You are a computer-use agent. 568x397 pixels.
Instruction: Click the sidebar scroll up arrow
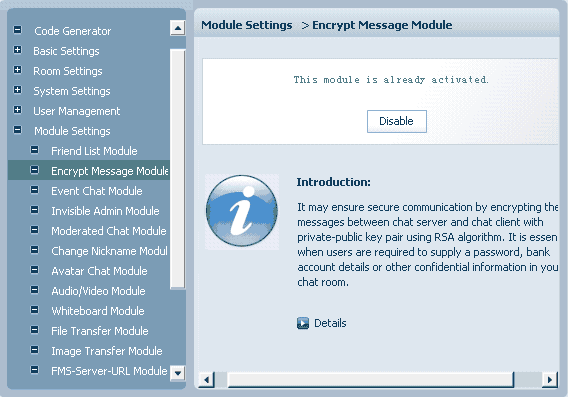178,28
